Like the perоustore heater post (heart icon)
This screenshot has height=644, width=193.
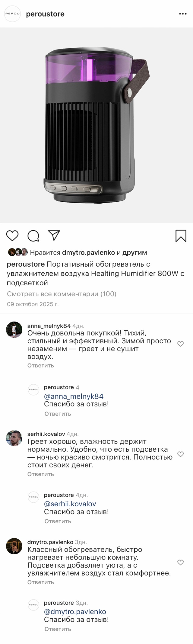[x=12, y=235]
